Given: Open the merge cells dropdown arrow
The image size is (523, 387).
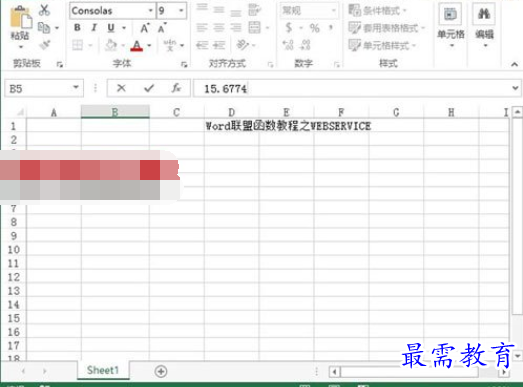Looking at the screenshot, I should (267, 28).
